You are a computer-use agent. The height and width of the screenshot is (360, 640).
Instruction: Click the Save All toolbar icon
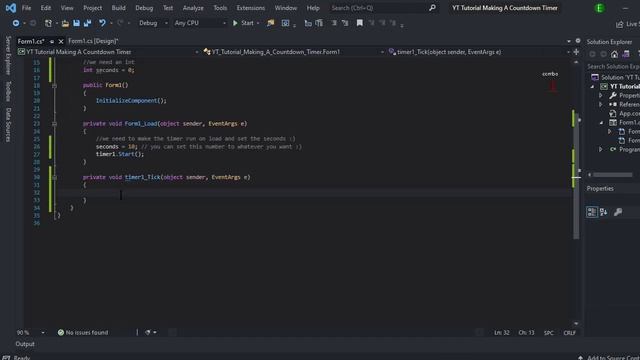pyautogui.click(x=87, y=23)
